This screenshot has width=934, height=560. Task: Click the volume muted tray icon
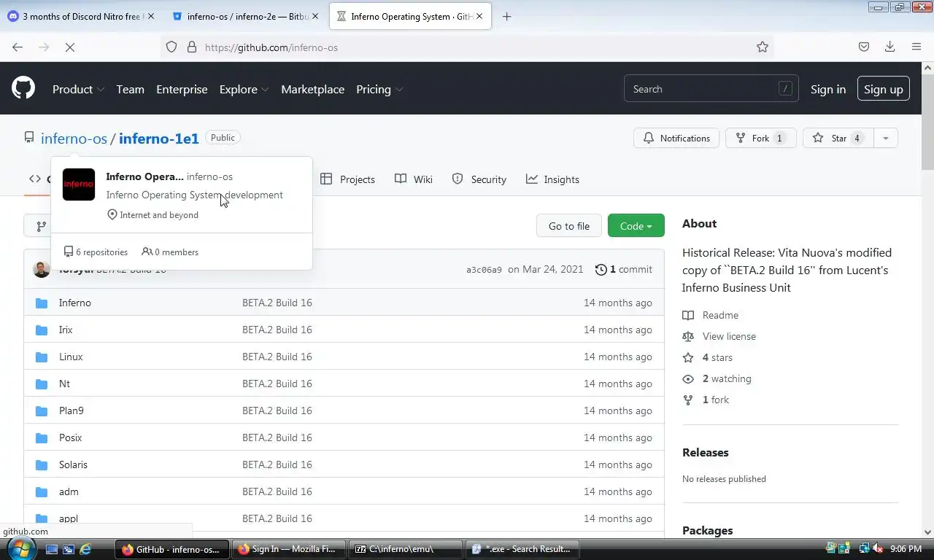coord(878,548)
